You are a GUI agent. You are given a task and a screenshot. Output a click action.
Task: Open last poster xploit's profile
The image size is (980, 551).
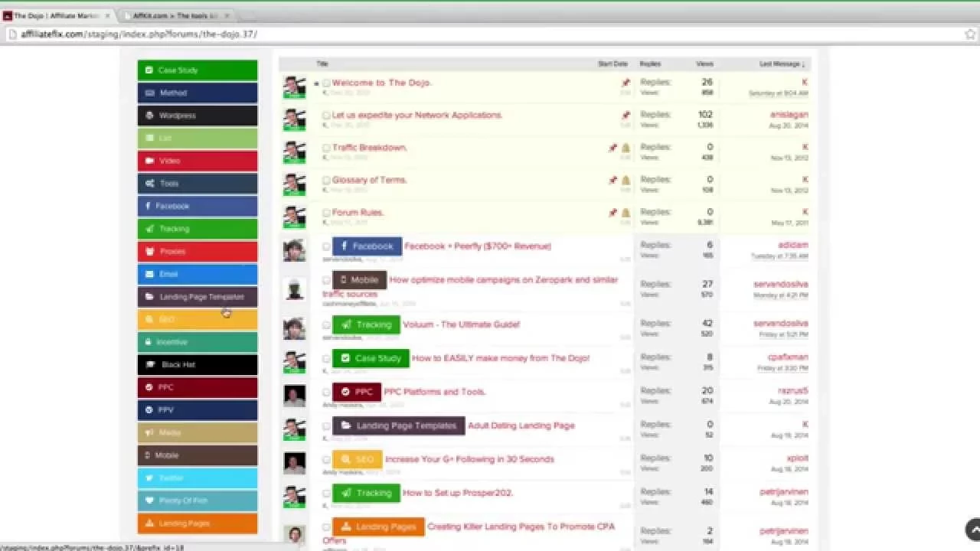pos(796,458)
